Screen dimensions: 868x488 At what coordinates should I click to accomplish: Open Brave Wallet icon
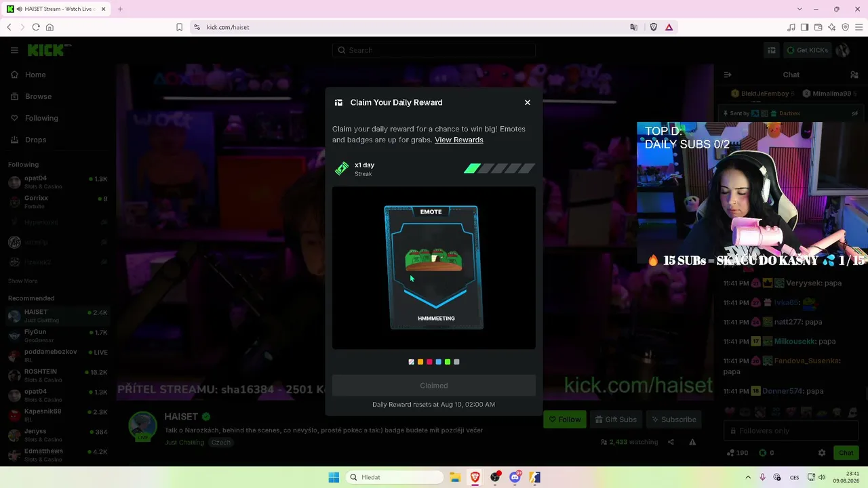[x=818, y=27]
